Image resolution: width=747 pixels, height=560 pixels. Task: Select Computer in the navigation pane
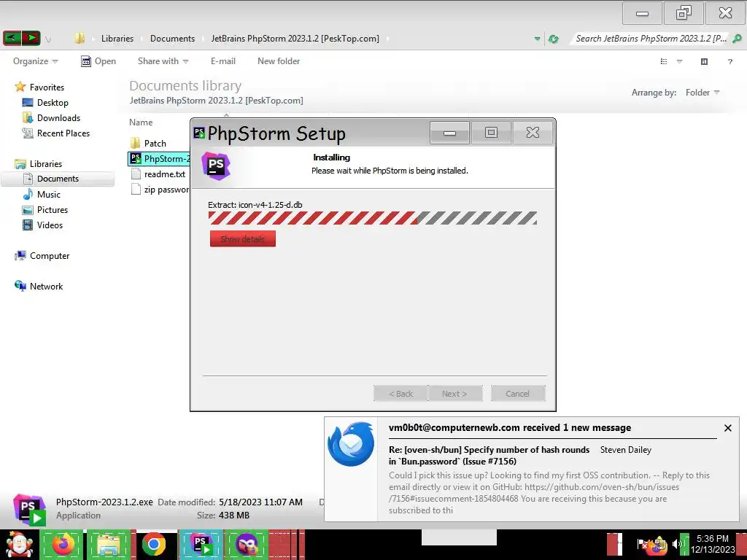tap(50, 256)
